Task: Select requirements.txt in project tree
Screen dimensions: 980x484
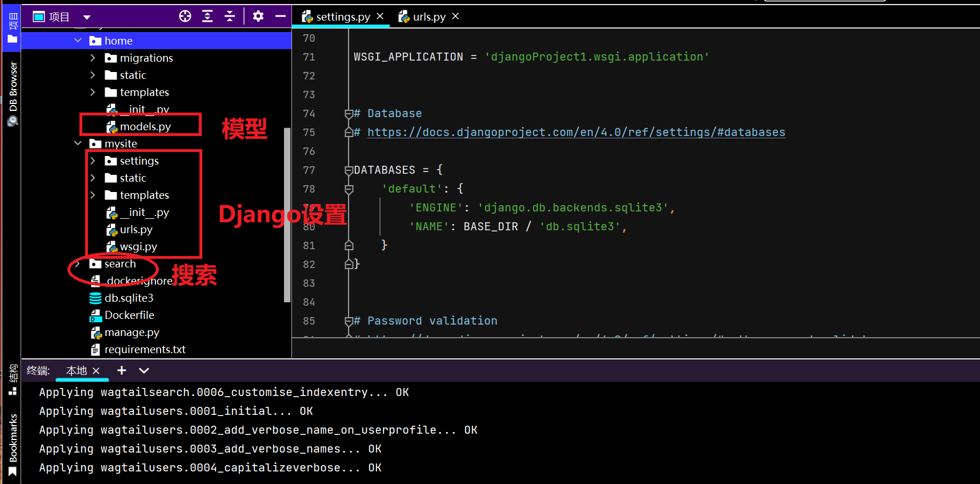Action: (x=145, y=349)
